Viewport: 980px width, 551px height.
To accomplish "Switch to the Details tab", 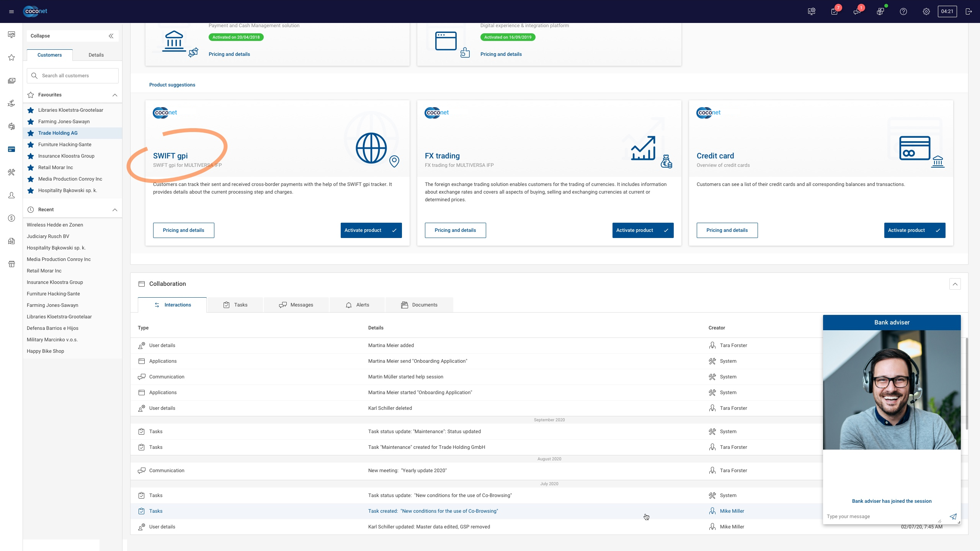I will (x=96, y=55).
